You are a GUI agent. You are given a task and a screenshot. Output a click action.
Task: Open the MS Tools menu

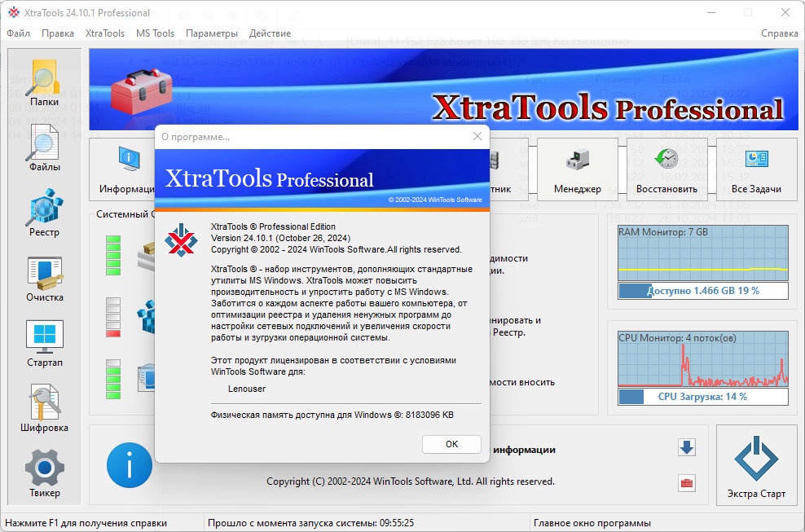click(155, 33)
